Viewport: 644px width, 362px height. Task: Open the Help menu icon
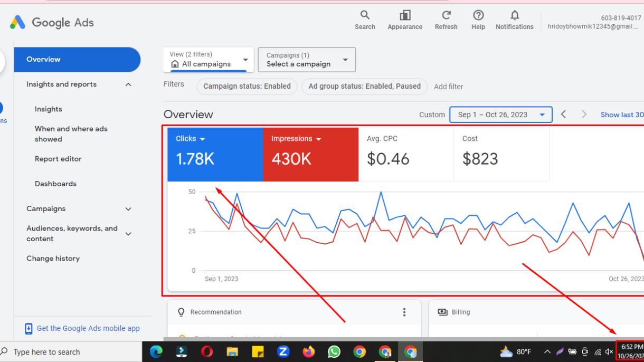(478, 20)
